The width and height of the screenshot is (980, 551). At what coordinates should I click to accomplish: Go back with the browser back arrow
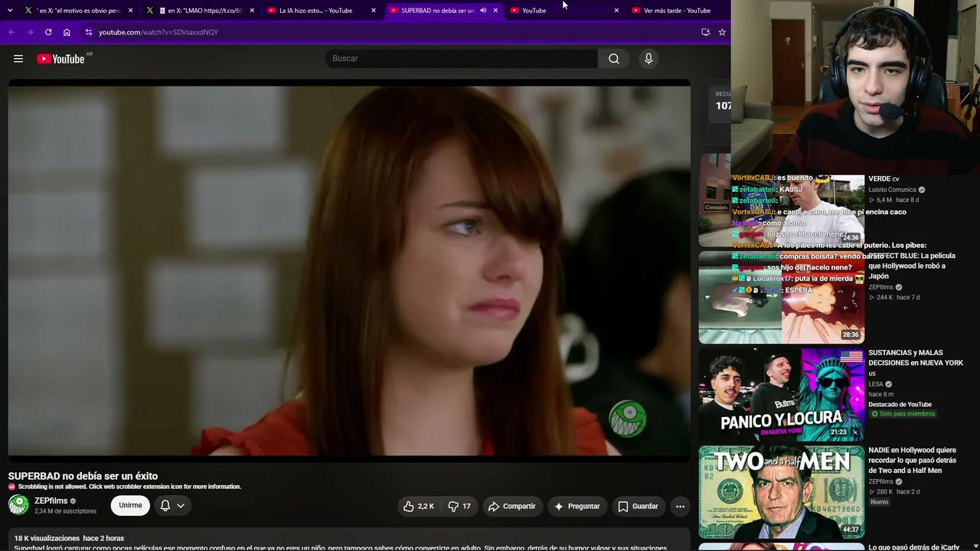point(11,32)
